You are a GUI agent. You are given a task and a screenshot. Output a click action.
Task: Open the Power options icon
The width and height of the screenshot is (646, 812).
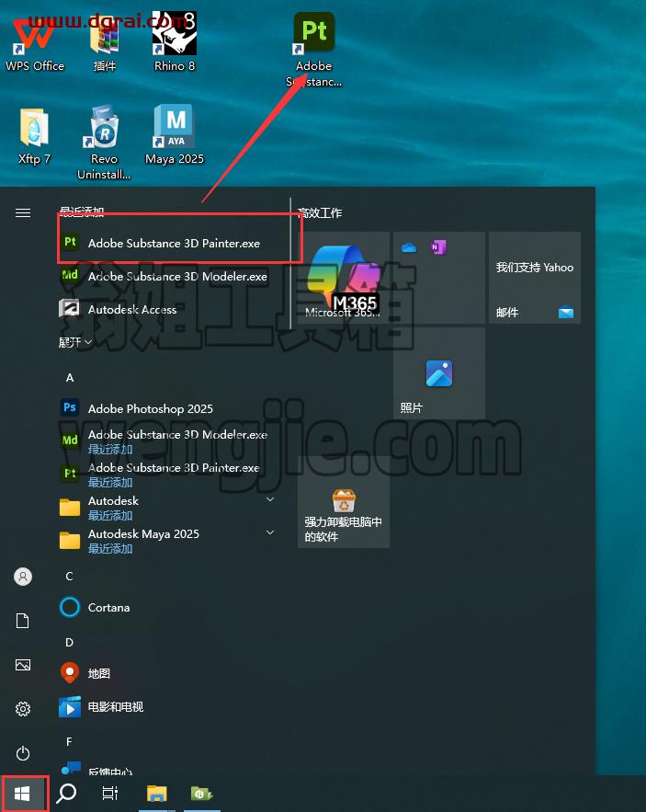[x=23, y=752]
